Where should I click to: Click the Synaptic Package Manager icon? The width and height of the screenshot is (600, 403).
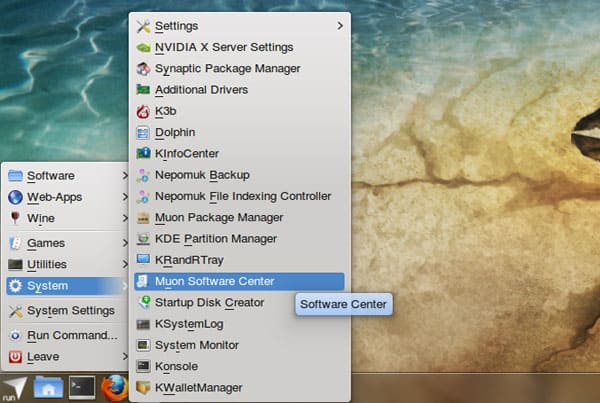pos(143,69)
